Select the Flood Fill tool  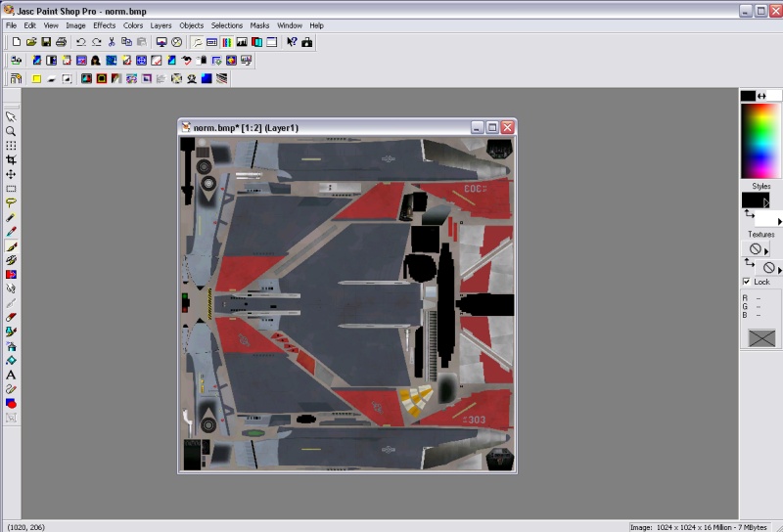tap(11, 360)
